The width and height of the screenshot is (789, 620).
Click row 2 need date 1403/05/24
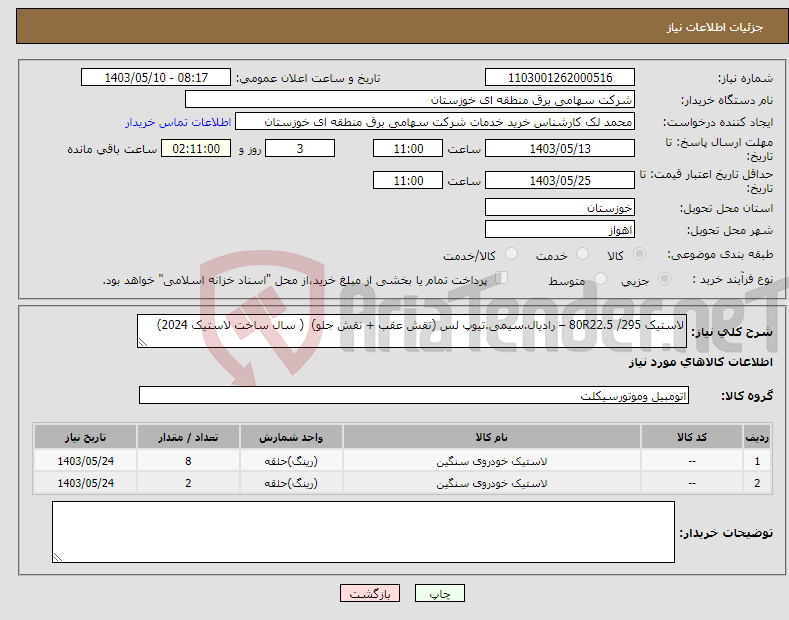(x=86, y=483)
